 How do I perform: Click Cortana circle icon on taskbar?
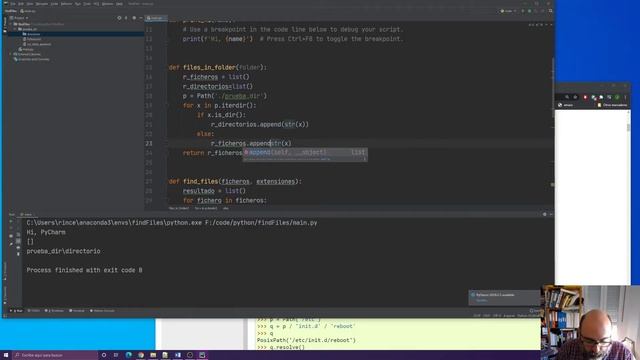tap(104, 355)
